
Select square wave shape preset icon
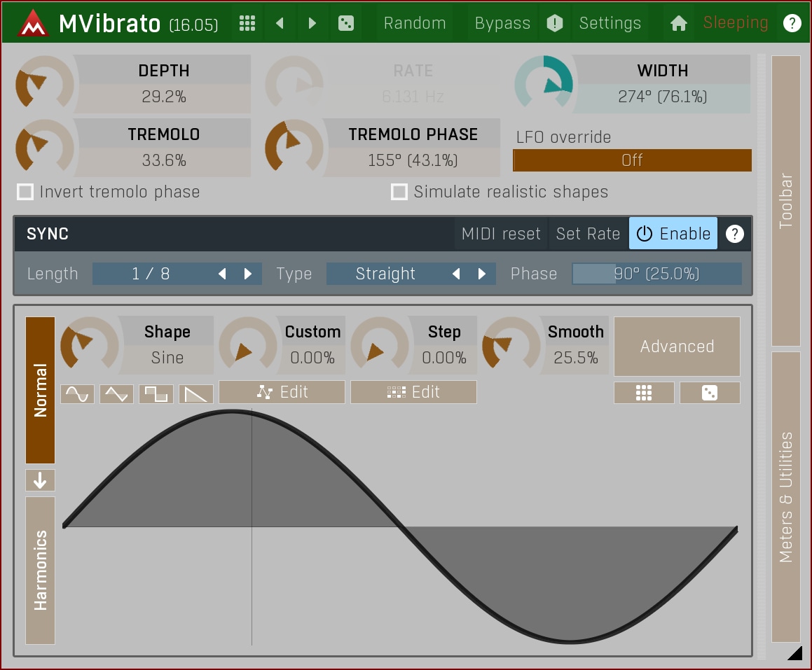[x=156, y=394]
